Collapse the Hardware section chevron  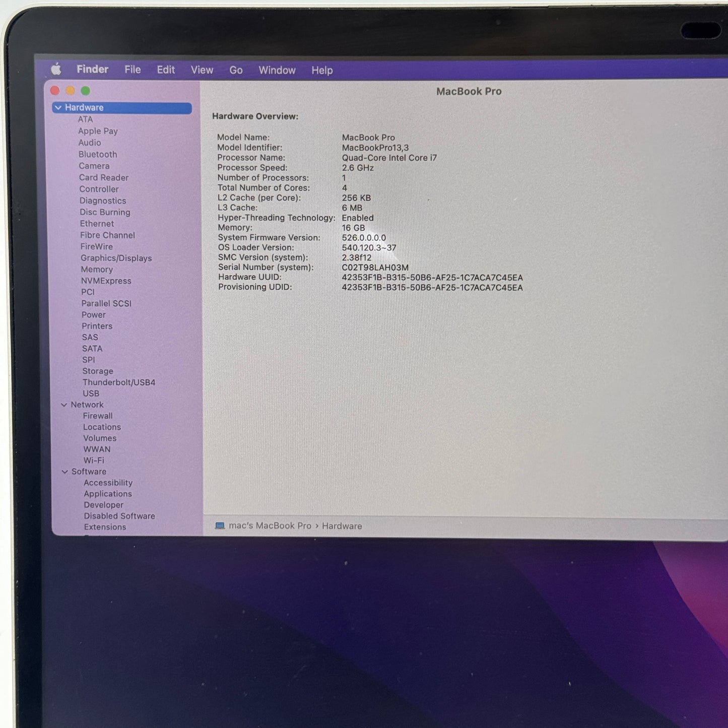(x=58, y=107)
